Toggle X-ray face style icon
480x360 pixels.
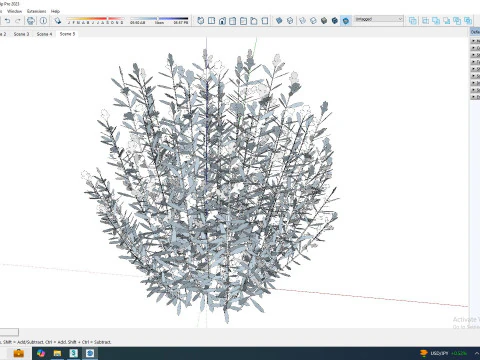click(279, 21)
